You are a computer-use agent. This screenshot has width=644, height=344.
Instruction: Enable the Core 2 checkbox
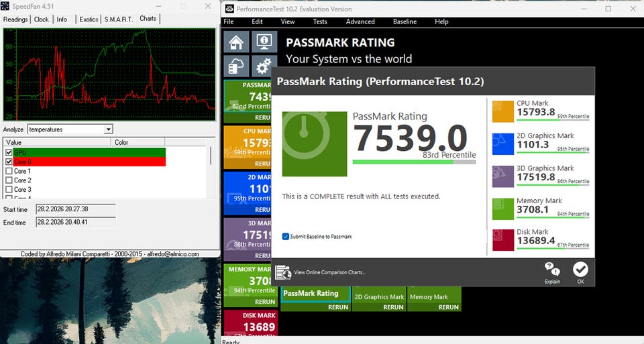point(9,180)
